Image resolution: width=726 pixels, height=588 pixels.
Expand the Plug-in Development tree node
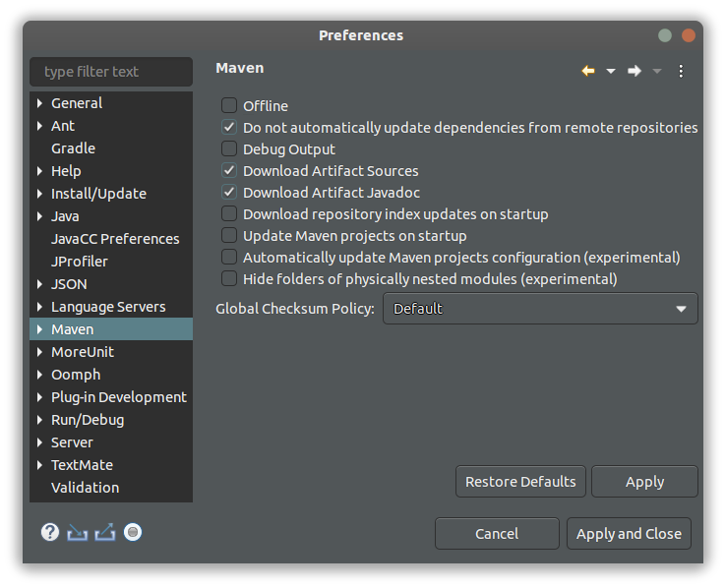(39, 397)
